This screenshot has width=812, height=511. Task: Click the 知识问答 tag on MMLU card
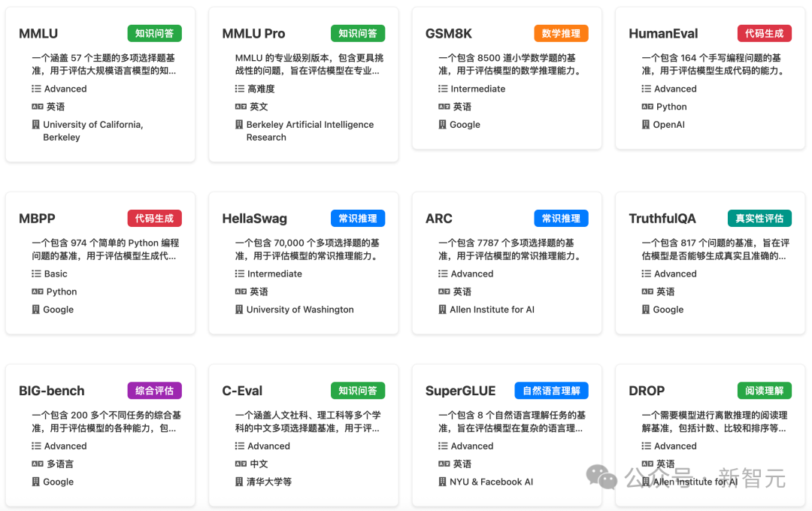click(x=154, y=34)
